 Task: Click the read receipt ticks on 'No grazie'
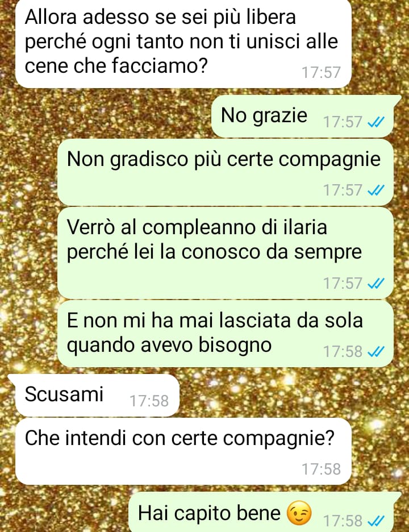(x=376, y=122)
